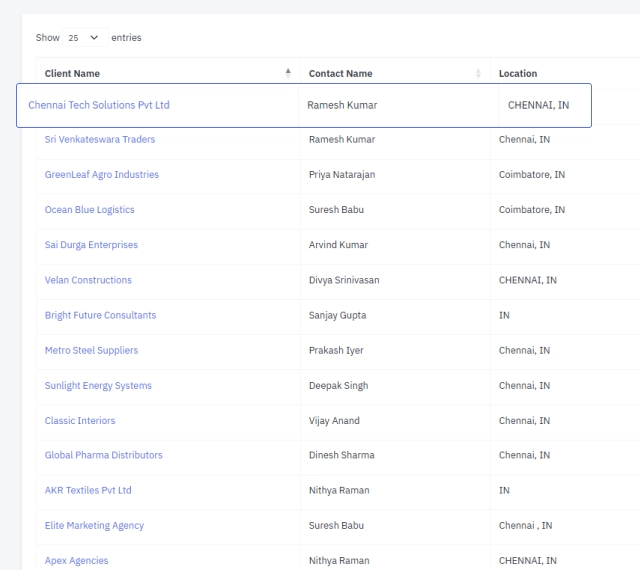Select location Coimbatore, IN for GreenLeaf Agro Industries
This screenshot has height=570, width=640.
532,175
